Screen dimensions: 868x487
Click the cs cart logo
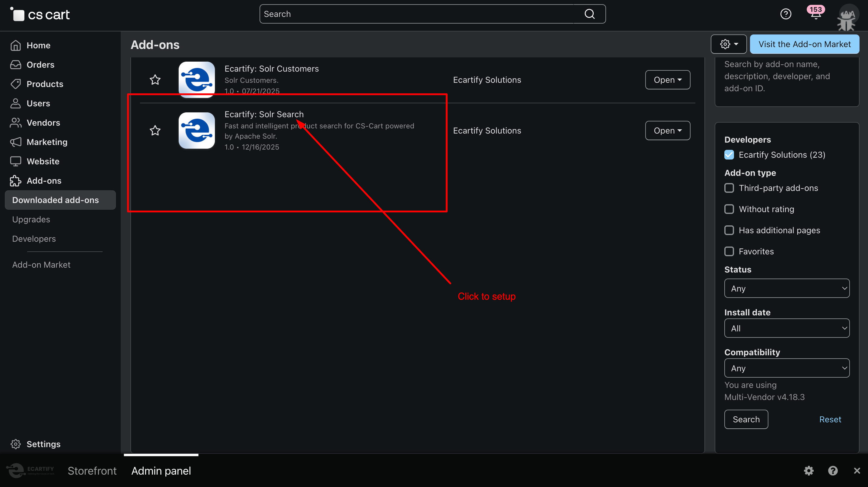(40, 15)
